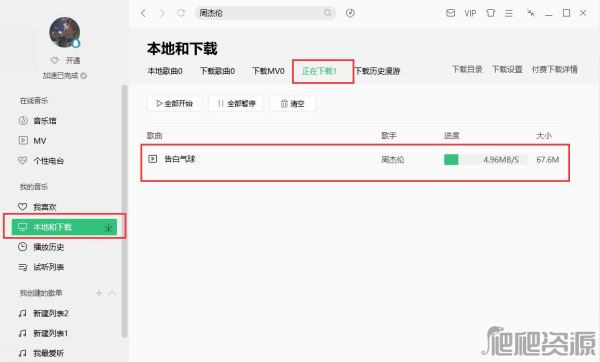Select 本地和下载 in the sidebar
This screenshot has width=600, height=362.
click(64, 227)
